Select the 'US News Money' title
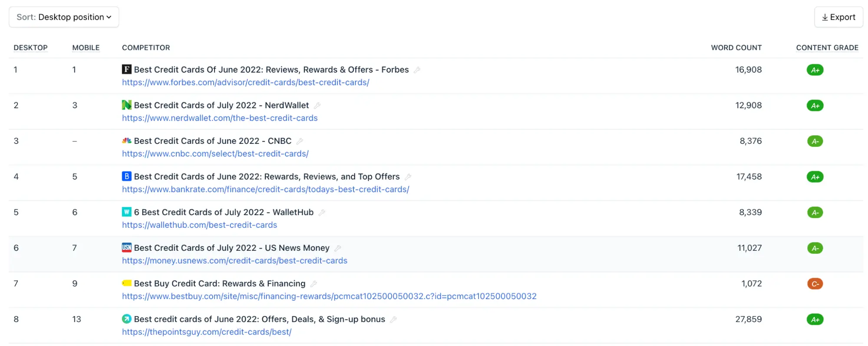Viewport: 868px width, 346px height. (232, 248)
